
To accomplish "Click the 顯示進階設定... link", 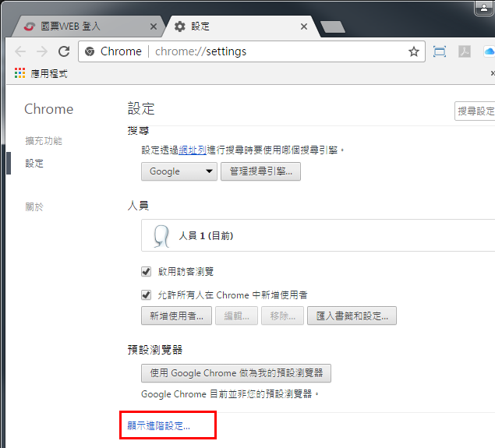I will 158,425.
